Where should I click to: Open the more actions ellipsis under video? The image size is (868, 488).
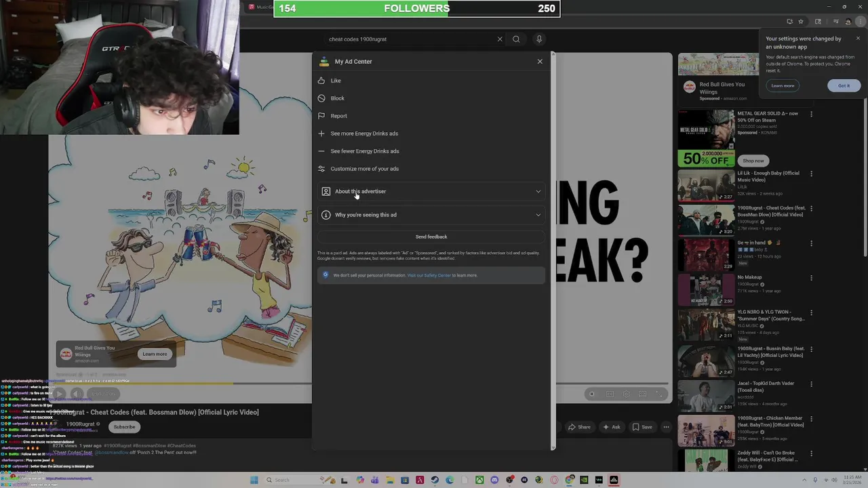coord(667,427)
